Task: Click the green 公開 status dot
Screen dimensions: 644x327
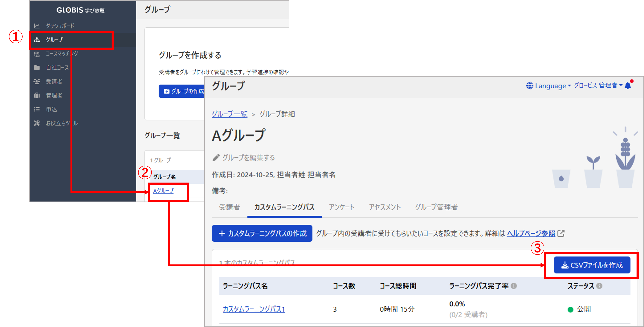Action: tap(570, 310)
